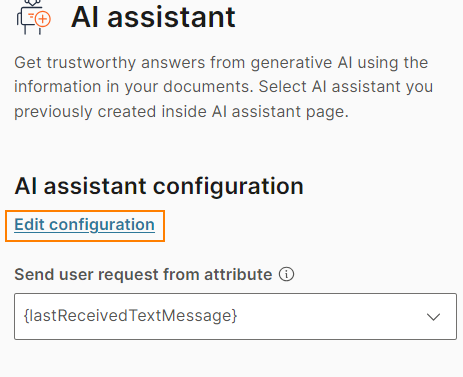
Task: Click the circled i help icon
Action: click(x=286, y=274)
